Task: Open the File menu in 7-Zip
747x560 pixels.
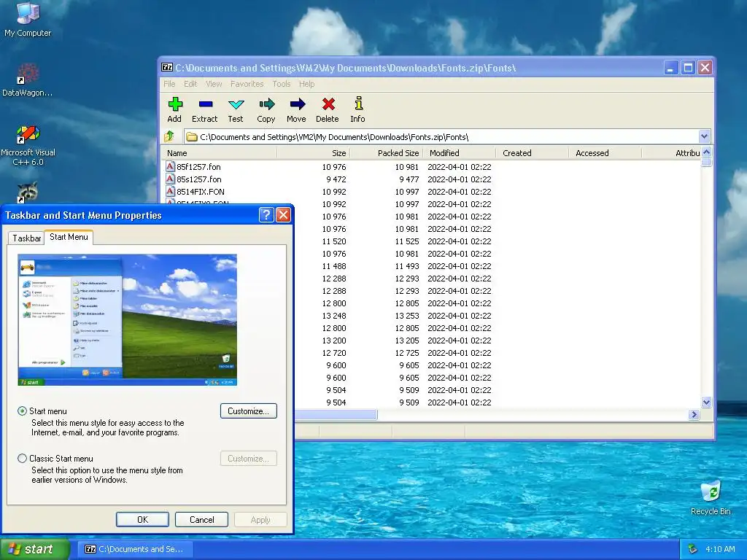Action: 169,84
